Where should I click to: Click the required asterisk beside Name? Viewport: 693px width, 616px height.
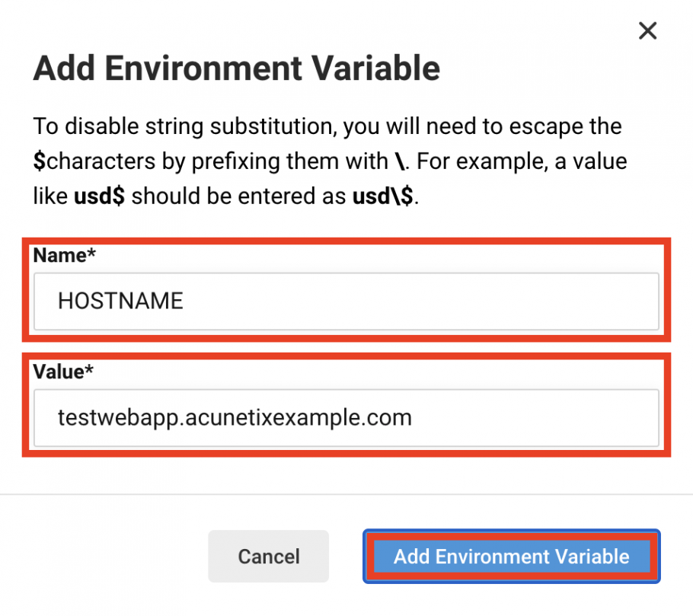tap(91, 252)
